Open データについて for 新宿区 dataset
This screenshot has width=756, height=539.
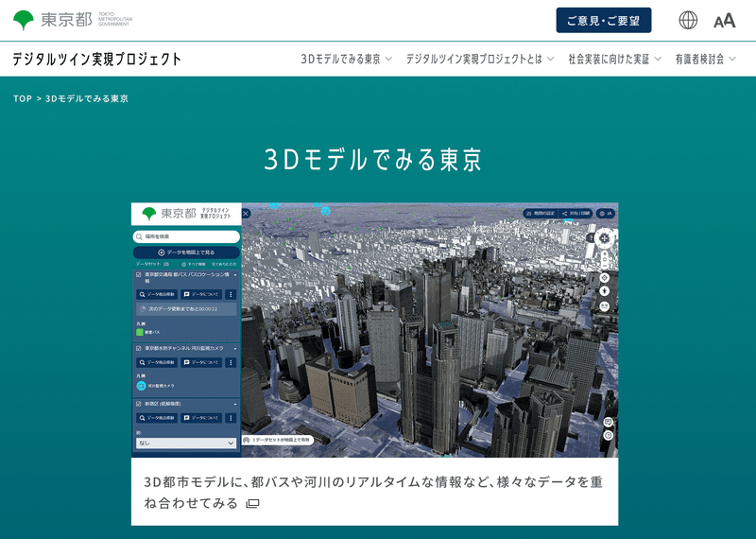click(x=201, y=418)
